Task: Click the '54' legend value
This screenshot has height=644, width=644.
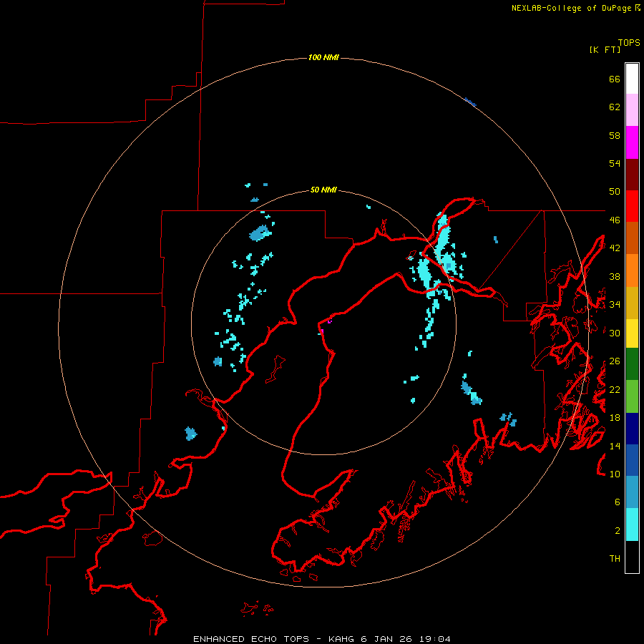Action: click(x=615, y=163)
